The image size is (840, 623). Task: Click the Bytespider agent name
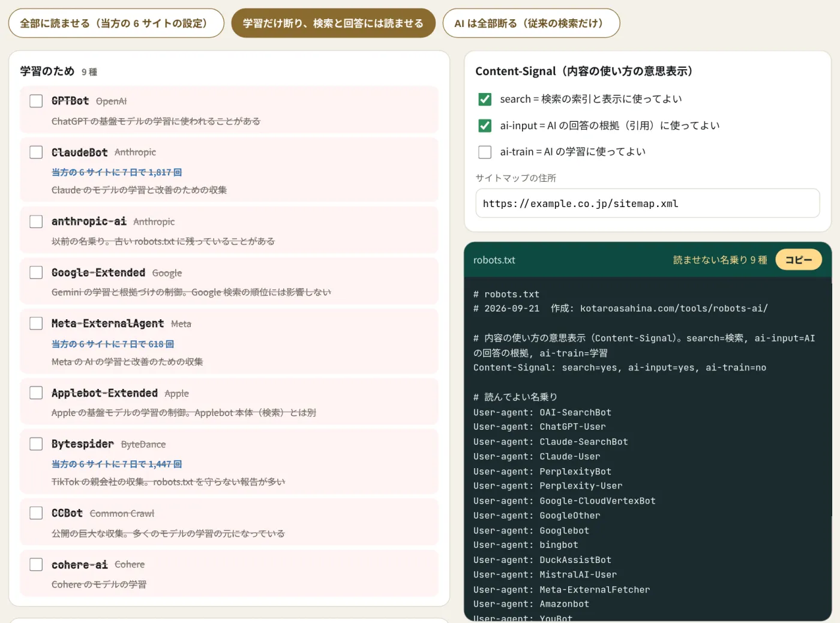[83, 444]
